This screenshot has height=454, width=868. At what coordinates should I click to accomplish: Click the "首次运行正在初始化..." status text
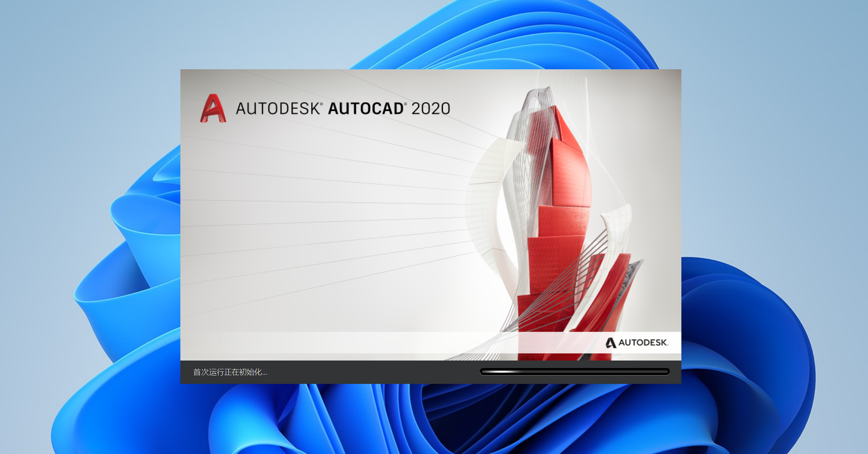[x=230, y=372]
